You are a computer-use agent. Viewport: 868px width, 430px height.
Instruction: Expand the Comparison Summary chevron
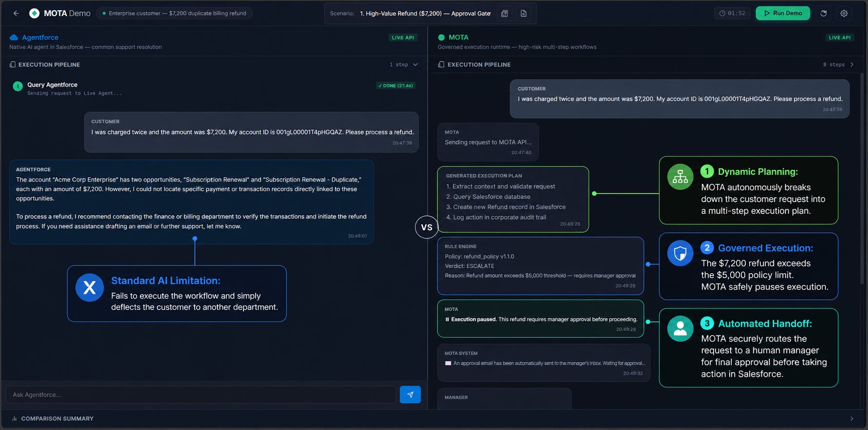pos(852,418)
